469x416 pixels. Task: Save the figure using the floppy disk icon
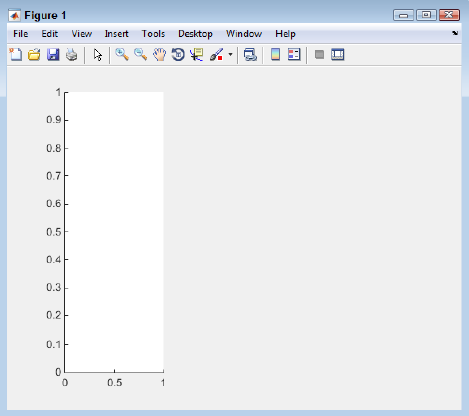pos(53,55)
